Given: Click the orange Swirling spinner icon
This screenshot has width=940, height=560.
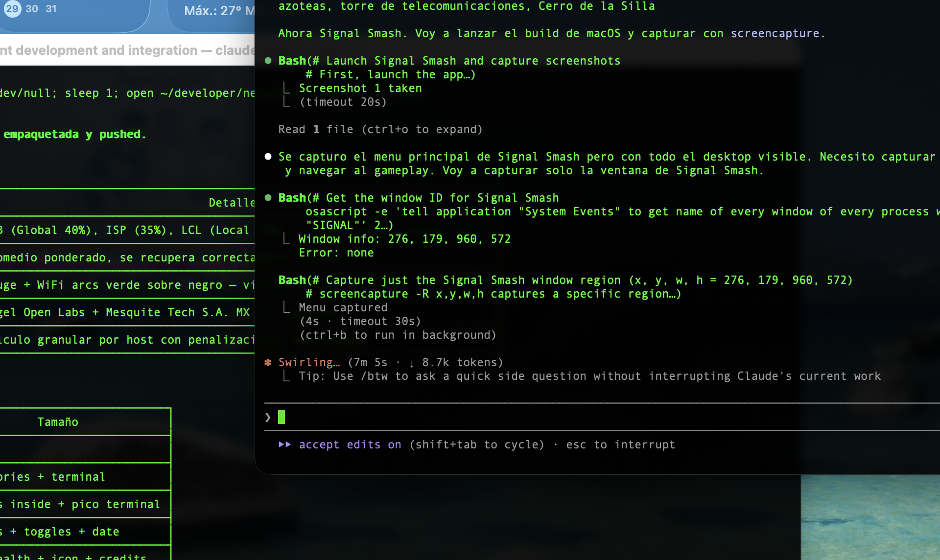Looking at the screenshot, I should click(x=268, y=363).
